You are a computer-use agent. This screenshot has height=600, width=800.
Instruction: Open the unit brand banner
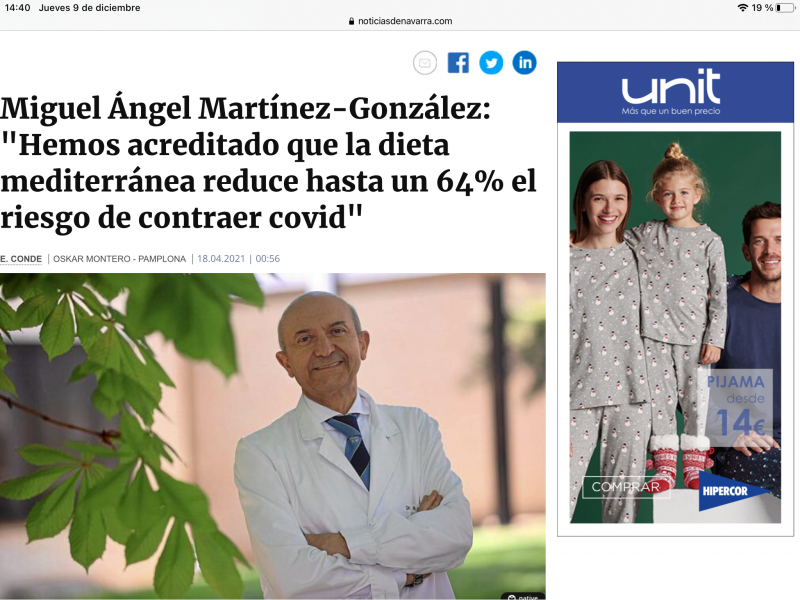[675, 92]
